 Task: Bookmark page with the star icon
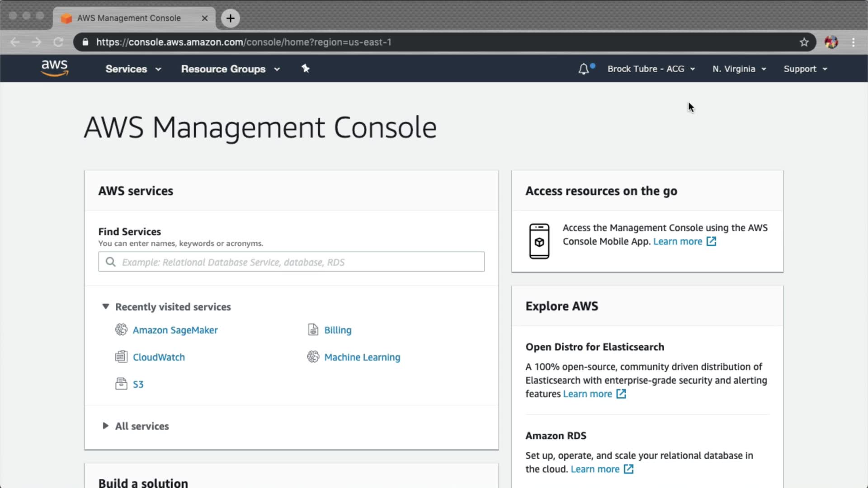[x=804, y=42]
